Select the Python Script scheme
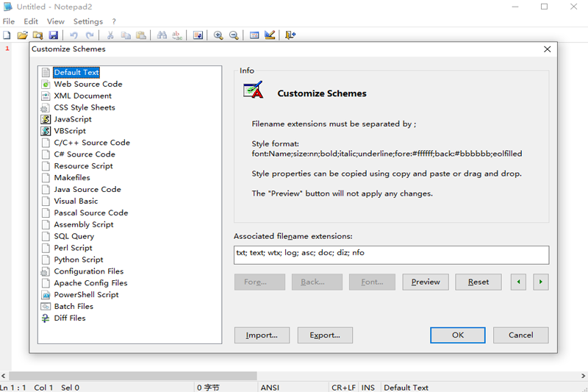The image size is (588, 392). click(x=79, y=260)
